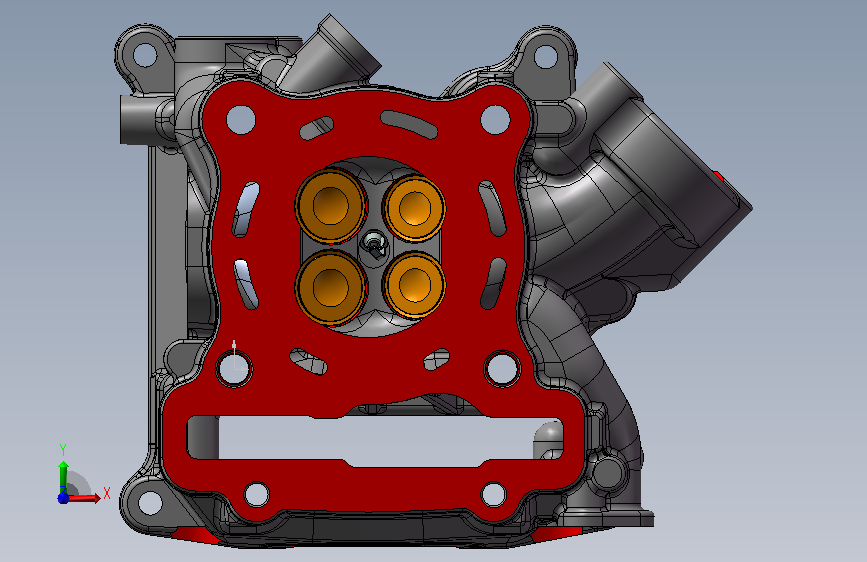Screen dimensions: 867x562
Task: Select the angled pipe stub at top
Action: click(332, 55)
